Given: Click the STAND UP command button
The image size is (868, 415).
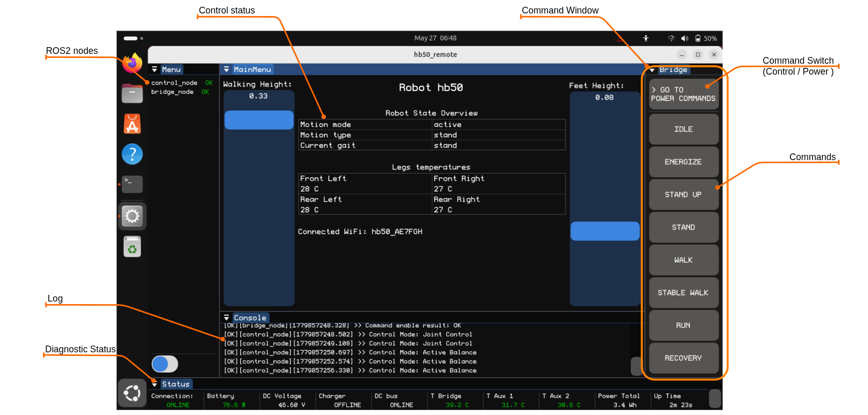Looking at the screenshot, I should (684, 194).
